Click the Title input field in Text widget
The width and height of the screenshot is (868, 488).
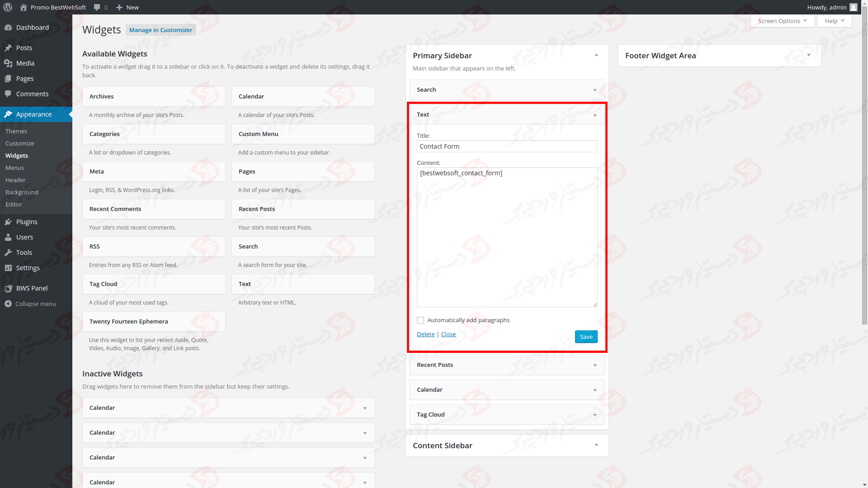point(507,146)
